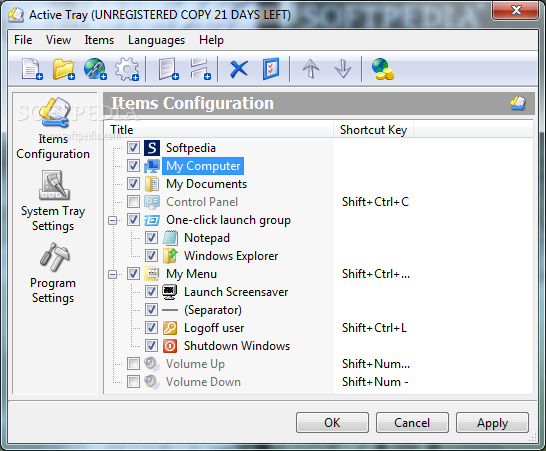Enable the Volume Down checkbox

(x=133, y=382)
